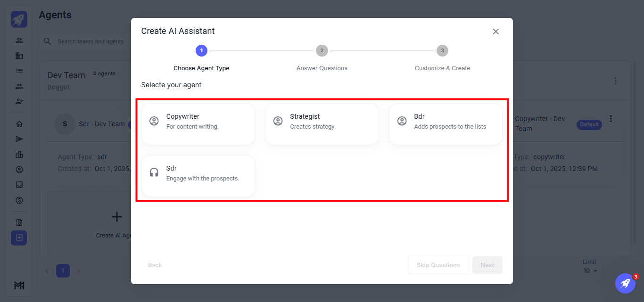Click the Search teams and agents field
The width and height of the screenshot is (644, 302).
click(90, 41)
